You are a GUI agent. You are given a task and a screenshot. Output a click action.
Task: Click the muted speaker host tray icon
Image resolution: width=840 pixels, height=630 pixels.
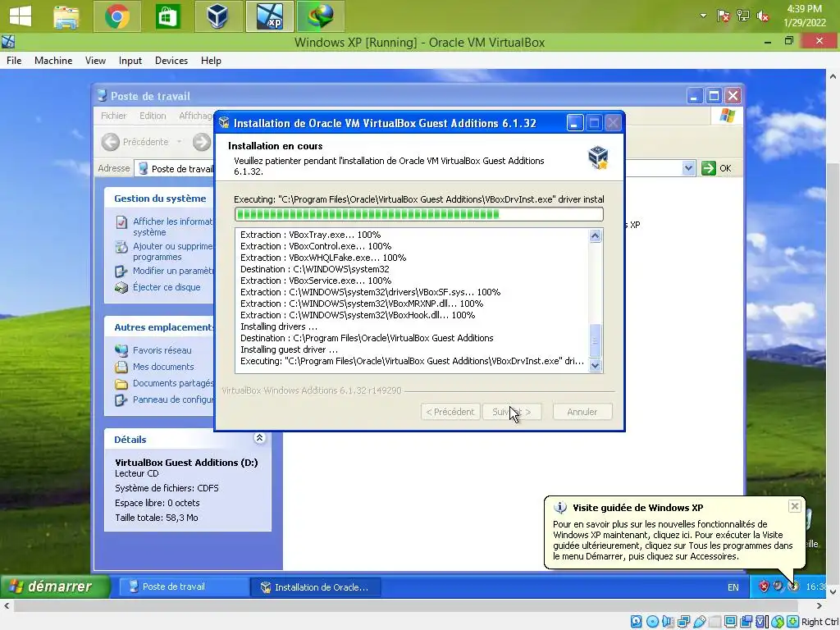tap(763, 16)
